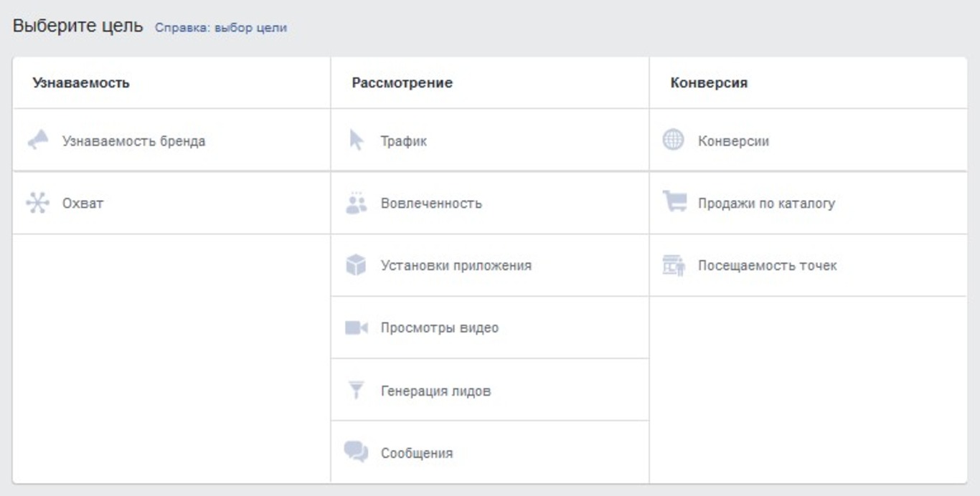Click the funnel icon for Генерация лидов
Image resolution: width=980 pixels, height=496 pixels.
pos(356,391)
